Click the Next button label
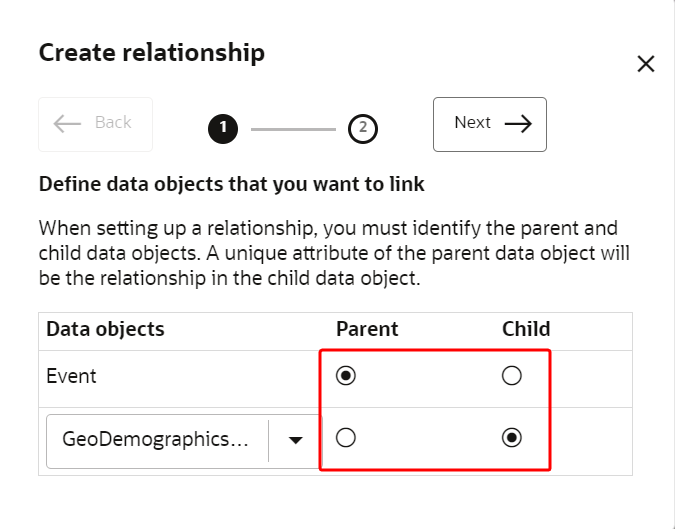 pyautogui.click(x=472, y=123)
